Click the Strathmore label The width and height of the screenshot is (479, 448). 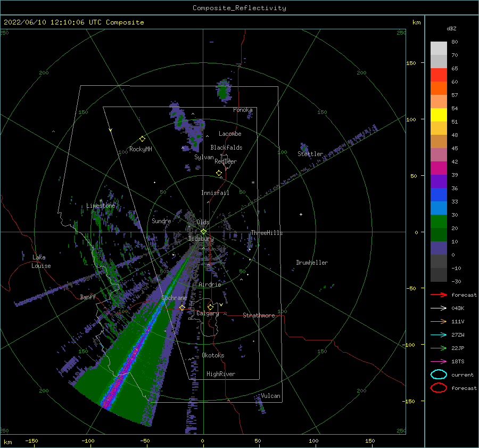(x=259, y=315)
